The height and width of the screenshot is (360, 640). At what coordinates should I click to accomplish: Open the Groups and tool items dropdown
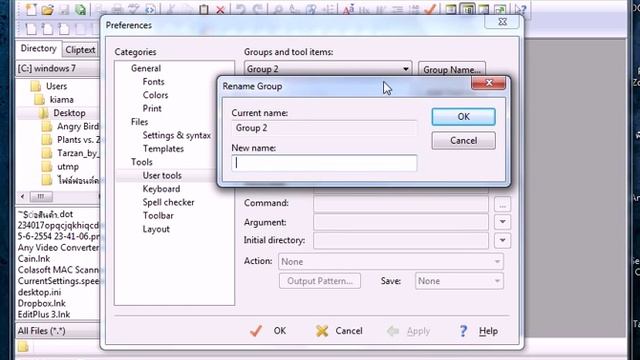[x=328, y=69]
